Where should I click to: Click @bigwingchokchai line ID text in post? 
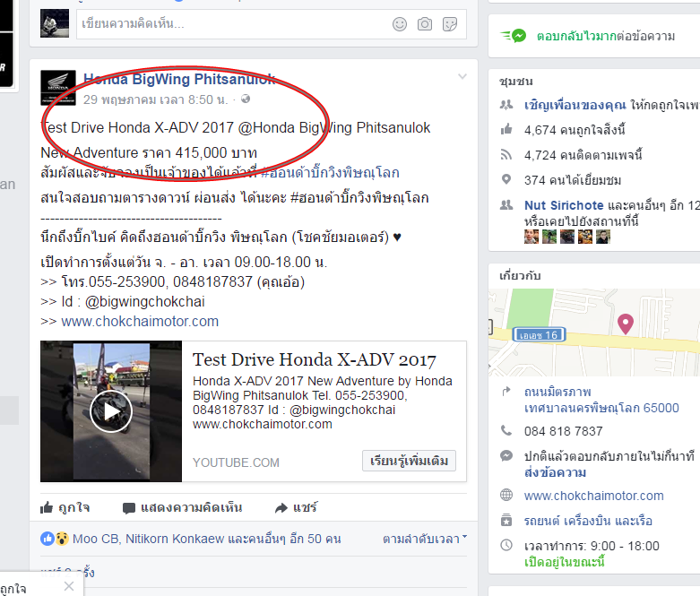click(144, 302)
